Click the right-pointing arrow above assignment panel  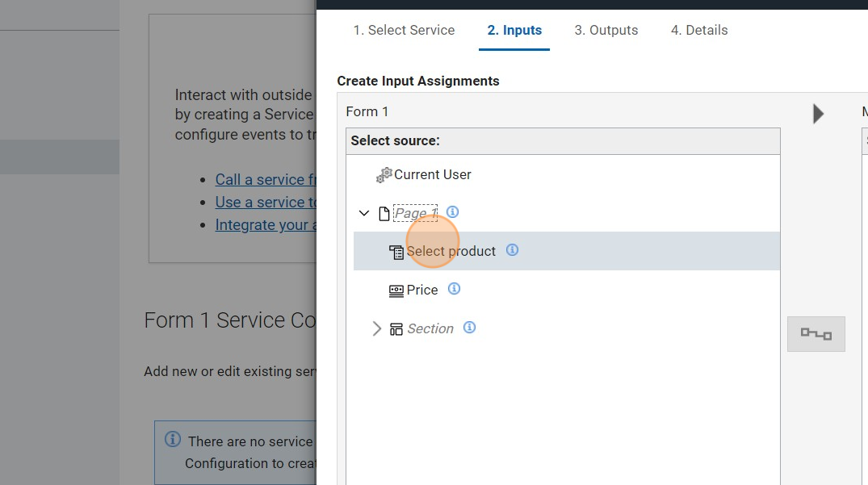coord(818,114)
